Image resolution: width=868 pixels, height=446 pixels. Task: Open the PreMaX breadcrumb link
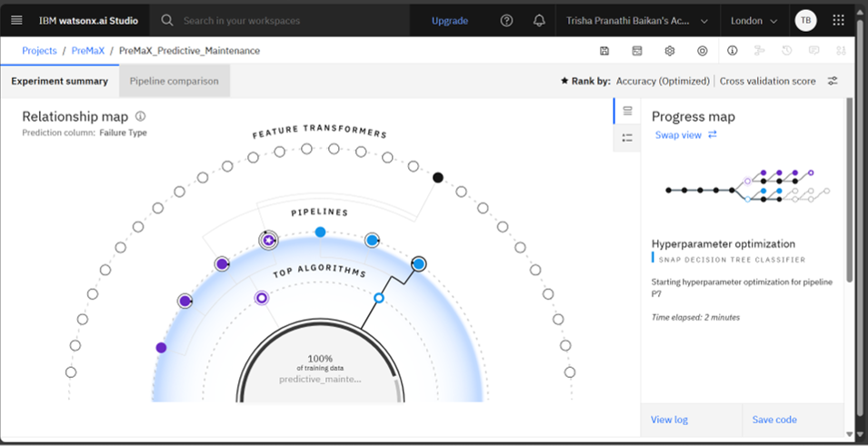86,51
